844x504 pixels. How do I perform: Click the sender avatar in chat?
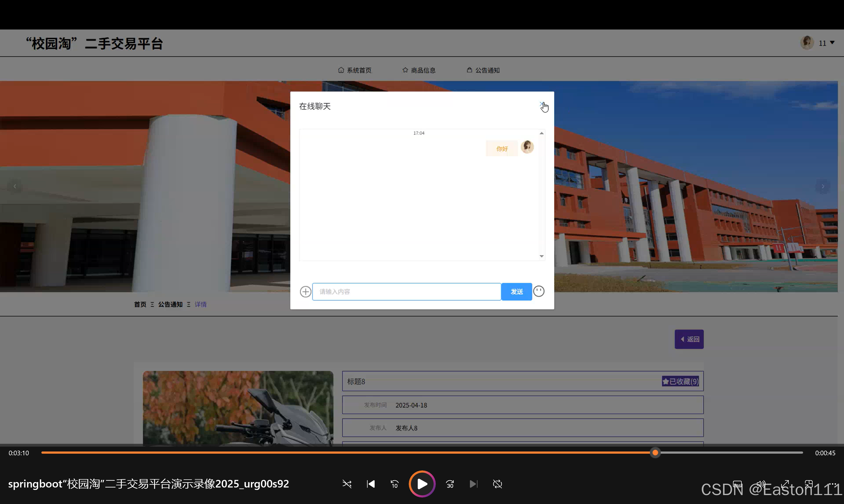coord(527,147)
